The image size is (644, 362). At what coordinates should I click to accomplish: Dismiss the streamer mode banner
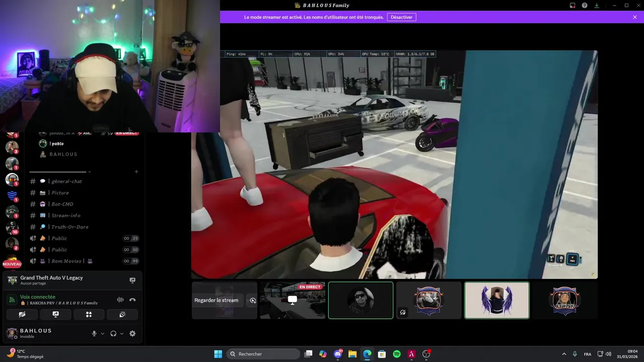click(x=635, y=17)
